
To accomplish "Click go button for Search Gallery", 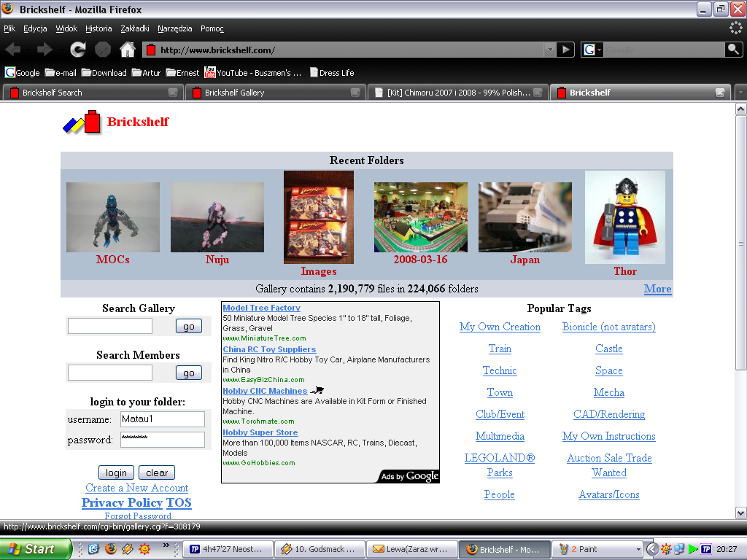I will click(x=189, y=326).
